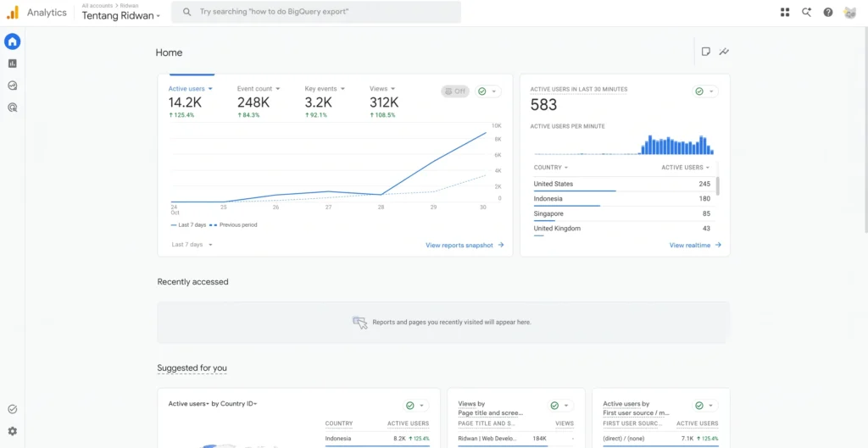Click the Ridwan | Web Develo... page row

pos(516,440)
